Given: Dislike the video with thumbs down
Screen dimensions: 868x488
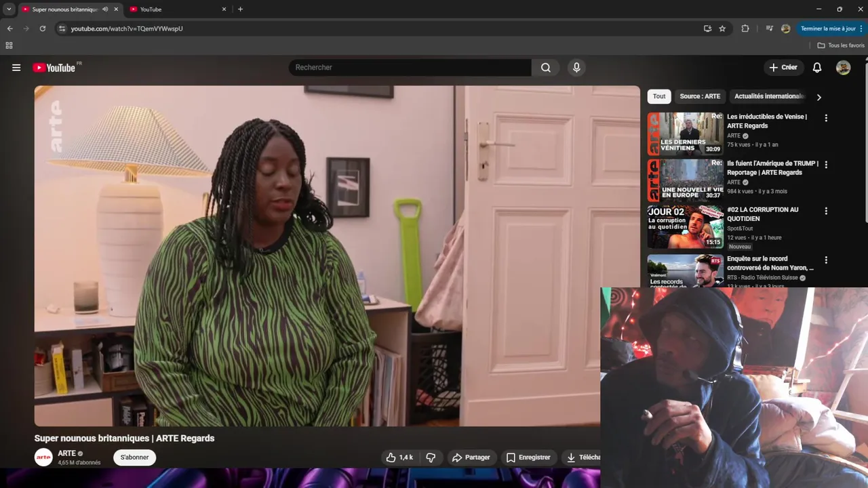Looking at the screenshot, I should 431,457.
